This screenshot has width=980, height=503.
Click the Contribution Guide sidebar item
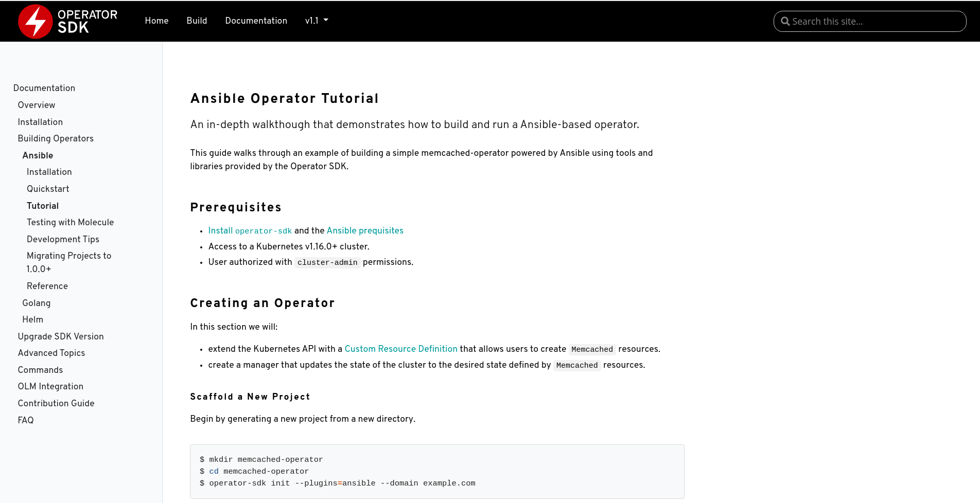point(56,403)
